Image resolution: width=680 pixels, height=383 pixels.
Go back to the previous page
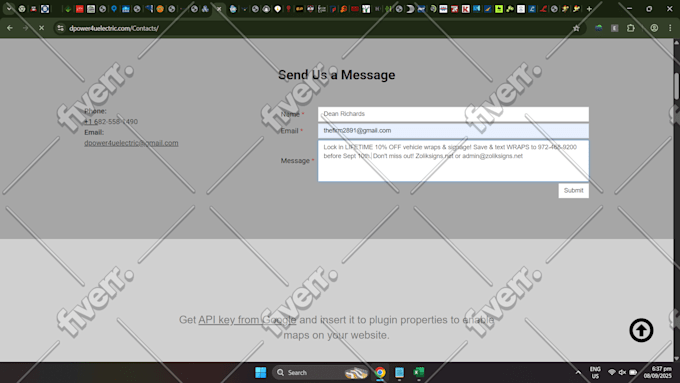pyautogui.click(x=10, y=28)
